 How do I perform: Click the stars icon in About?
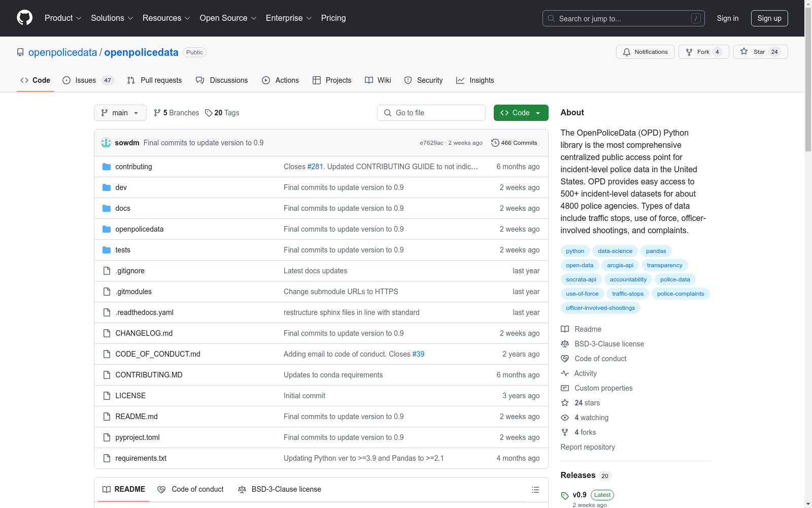click(x=565, y=403)
